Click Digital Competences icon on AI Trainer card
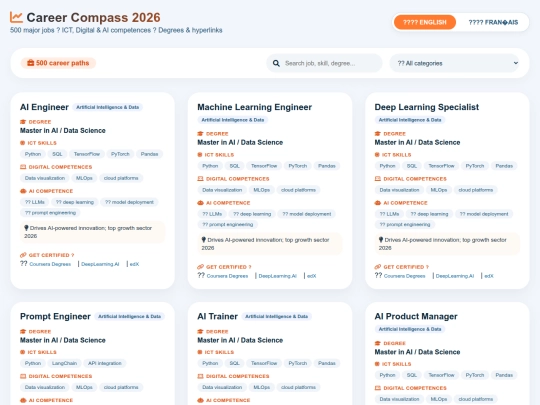Viewport: 540px width, 405px height. pyautogui.click(x=200, y=376)
